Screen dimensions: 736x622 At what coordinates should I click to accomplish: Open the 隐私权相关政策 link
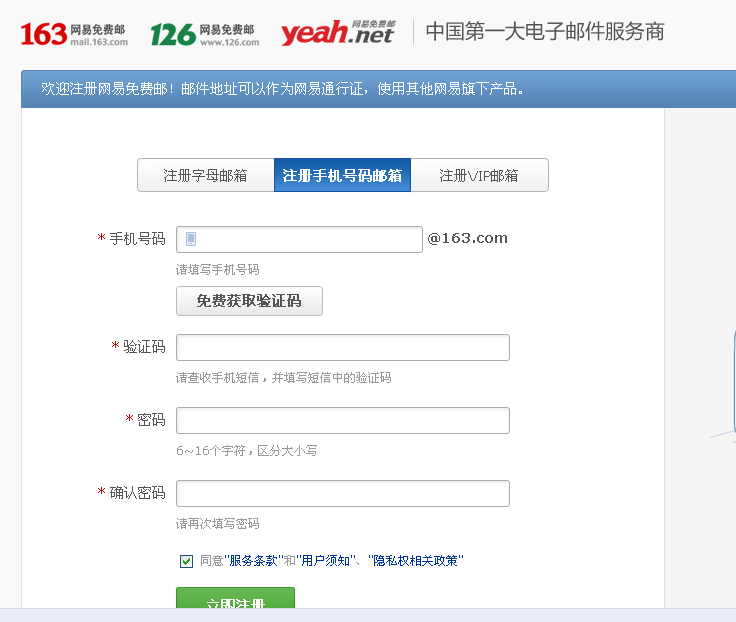pyautogui.click(x=416, y=561)
